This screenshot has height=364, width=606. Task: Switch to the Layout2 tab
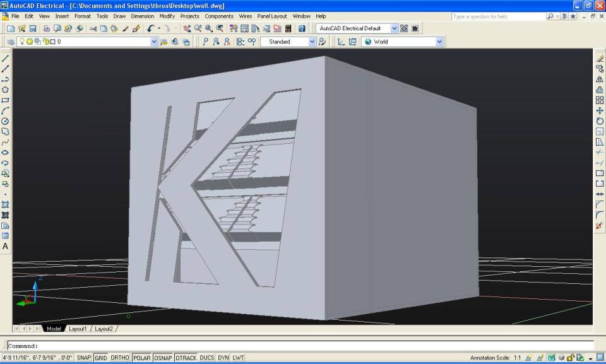pos(104,329)
